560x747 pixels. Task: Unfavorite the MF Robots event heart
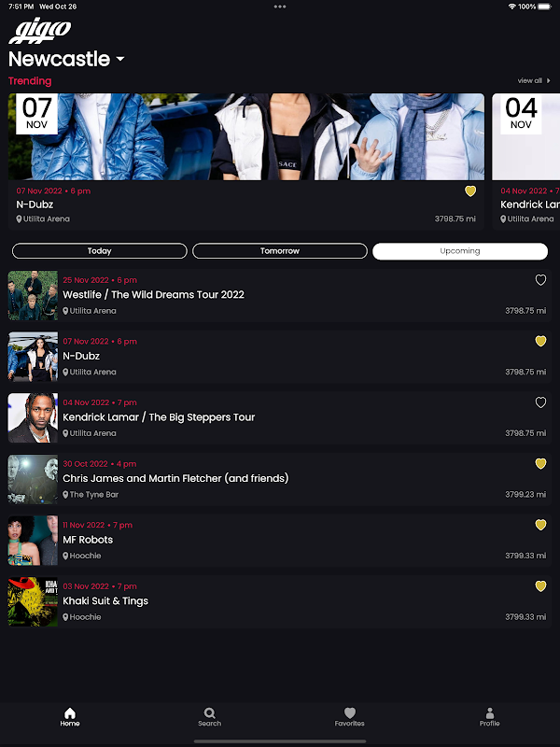(x=540, y=525)
